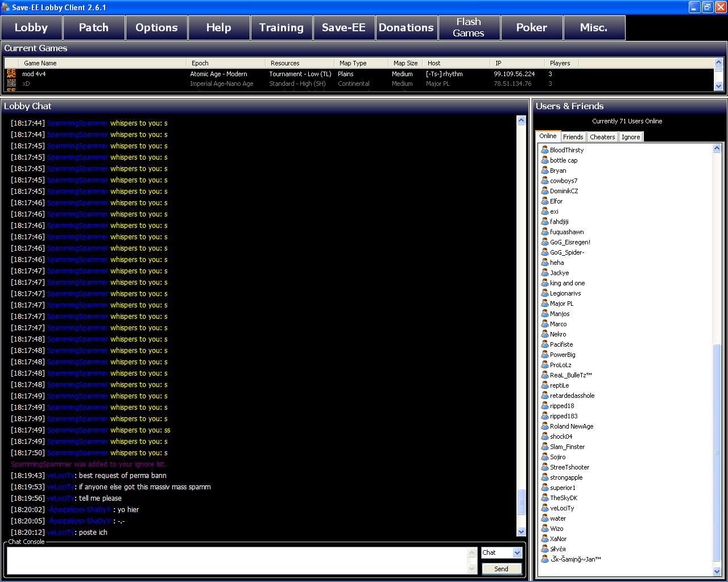Click the user icon beside BloodThirsty
This screenshot has height=582, width=728.
(x=544, y=150)
